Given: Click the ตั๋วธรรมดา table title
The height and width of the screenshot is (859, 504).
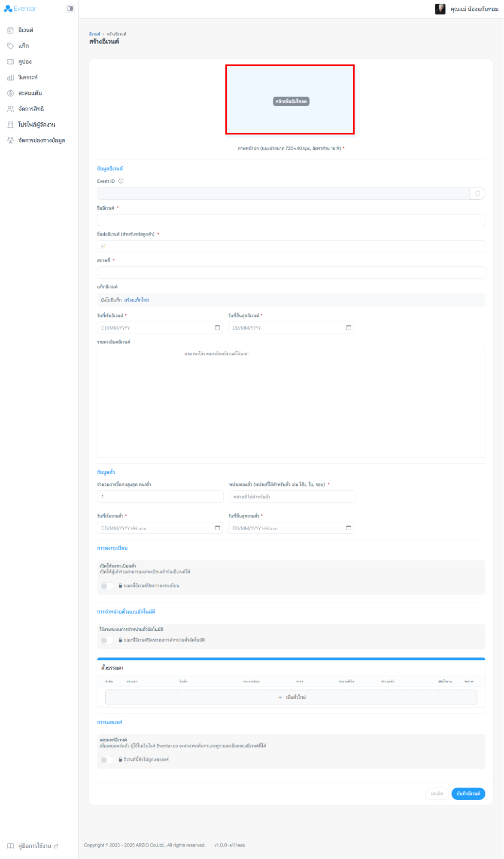Looking at the screenshot, I should pyautogui.click(x=112, y=668).
